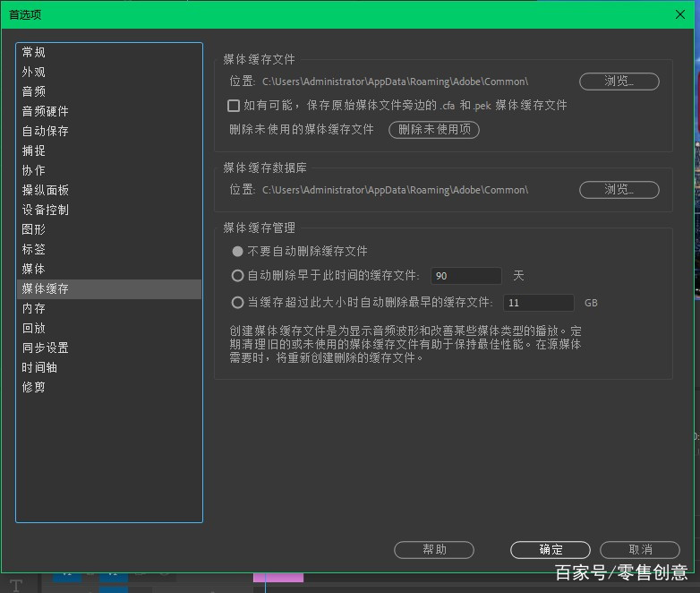Open the 音频 preferences category
Screen dimensions: 700x593
[x=109, y=91]
